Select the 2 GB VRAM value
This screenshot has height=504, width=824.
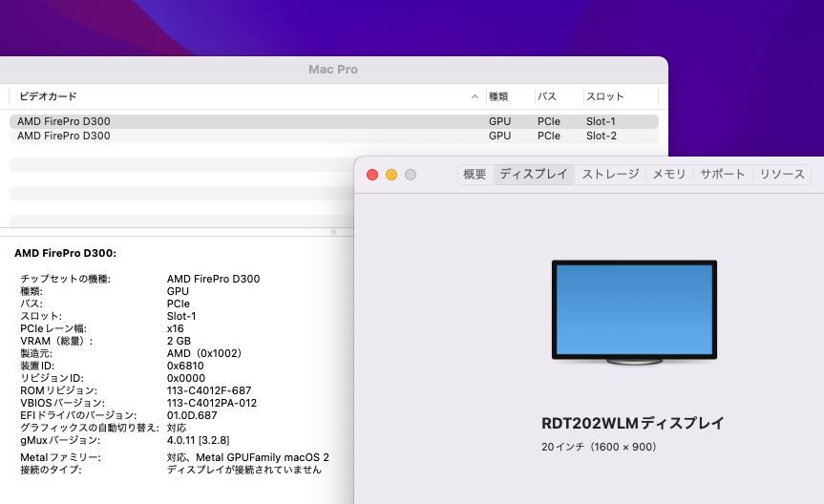(x=179, y=341)
